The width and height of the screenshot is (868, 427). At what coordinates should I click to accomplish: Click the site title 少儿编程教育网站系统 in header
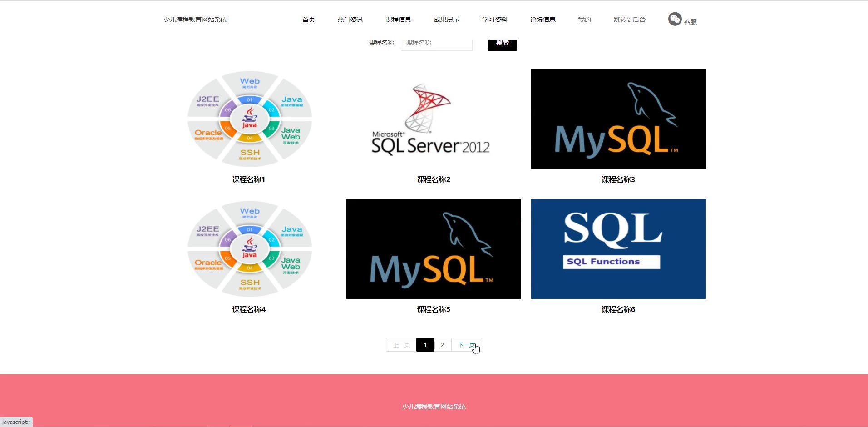point(195,20)
